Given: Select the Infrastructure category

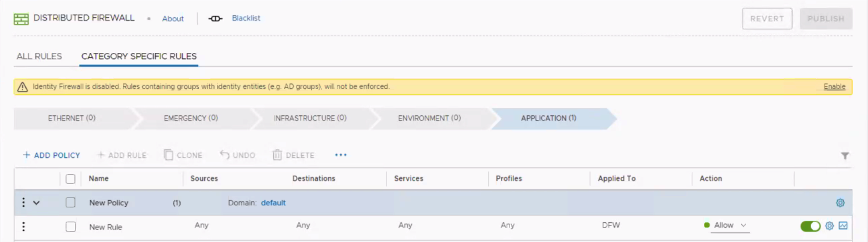Looking at the screenshot, I should pos(310,118).
